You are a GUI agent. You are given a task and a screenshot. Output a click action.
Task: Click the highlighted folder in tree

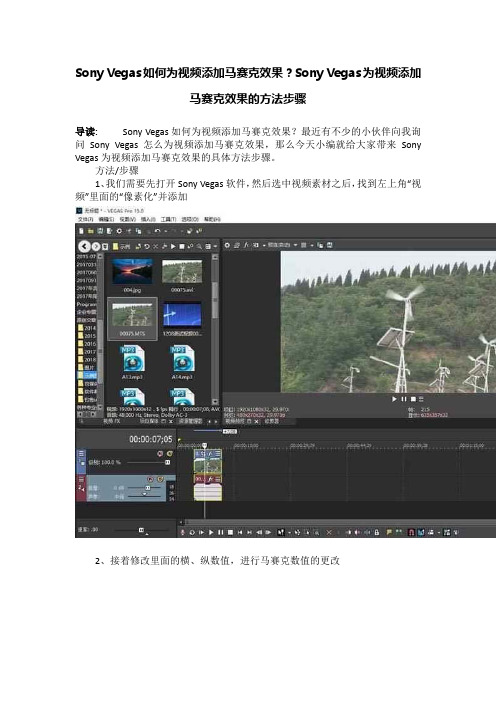pos(87,375)
